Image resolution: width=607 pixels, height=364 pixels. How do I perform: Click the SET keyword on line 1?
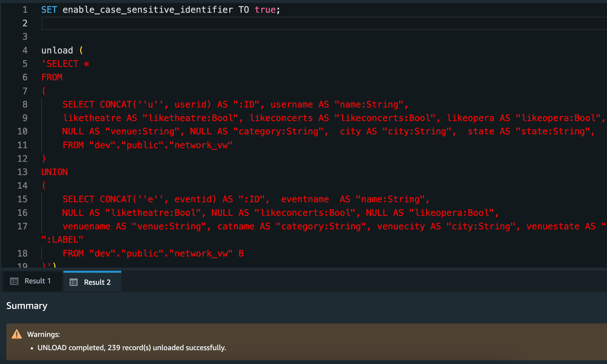click(x=49, y=10)
